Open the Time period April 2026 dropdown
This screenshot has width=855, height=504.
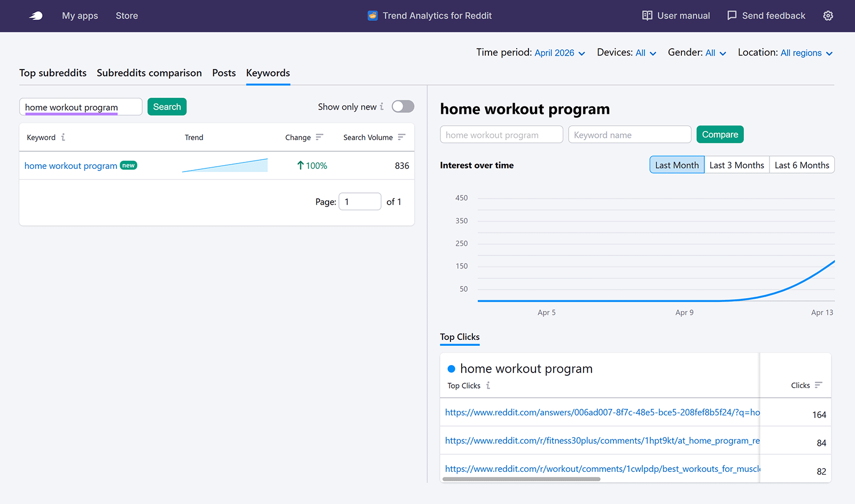(559, 53)
